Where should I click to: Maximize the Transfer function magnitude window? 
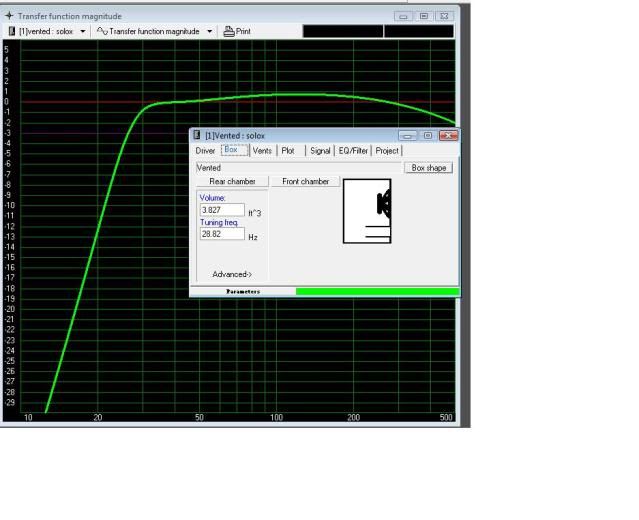(424, 16)
